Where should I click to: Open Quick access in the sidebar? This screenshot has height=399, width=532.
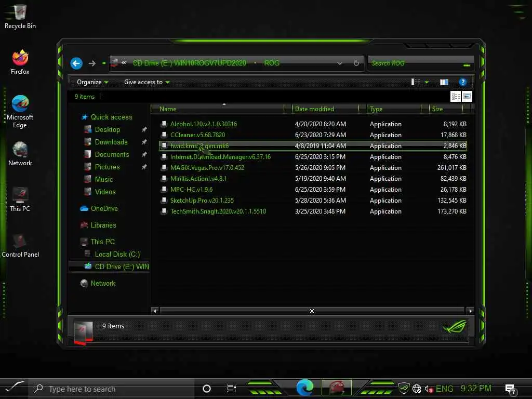tap(111, 117)
